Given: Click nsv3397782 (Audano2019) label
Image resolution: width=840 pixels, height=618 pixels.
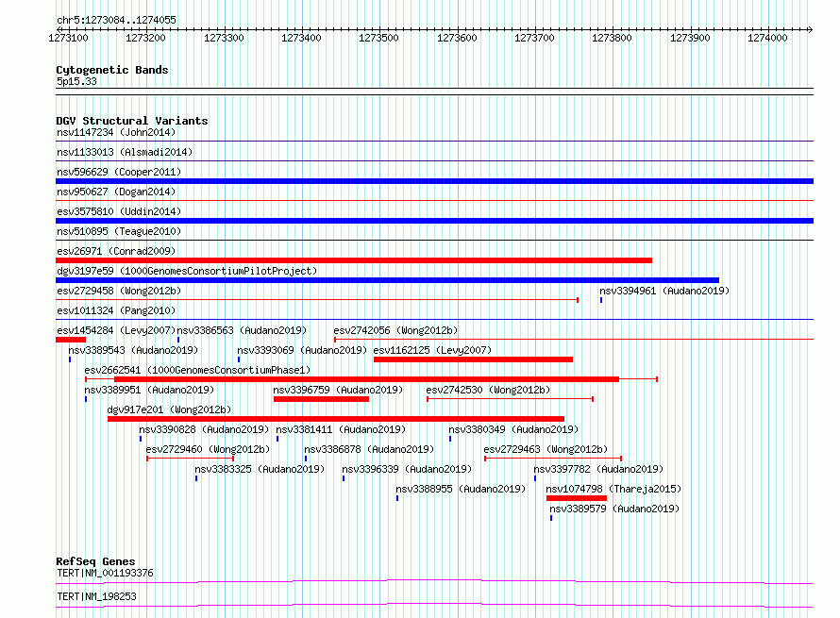Looking at the screenshot, I should [598, 469].
